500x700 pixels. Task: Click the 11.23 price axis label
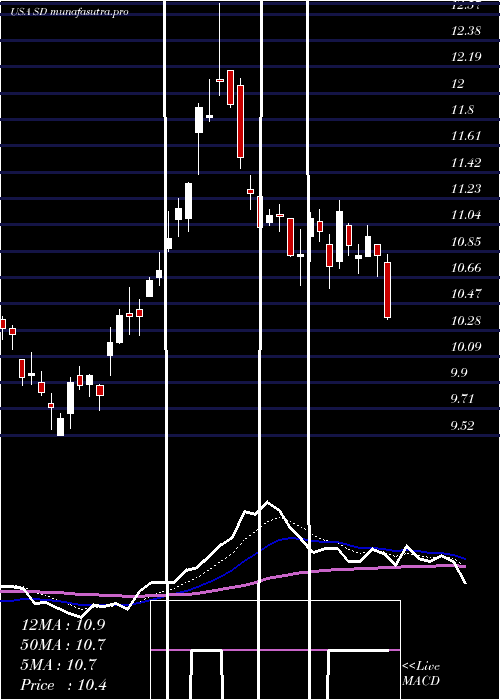point(466,189)
